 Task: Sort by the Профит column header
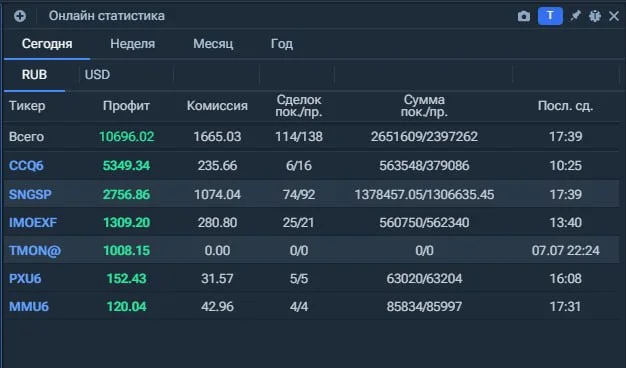pyautogui.click(x=126, y=106)
